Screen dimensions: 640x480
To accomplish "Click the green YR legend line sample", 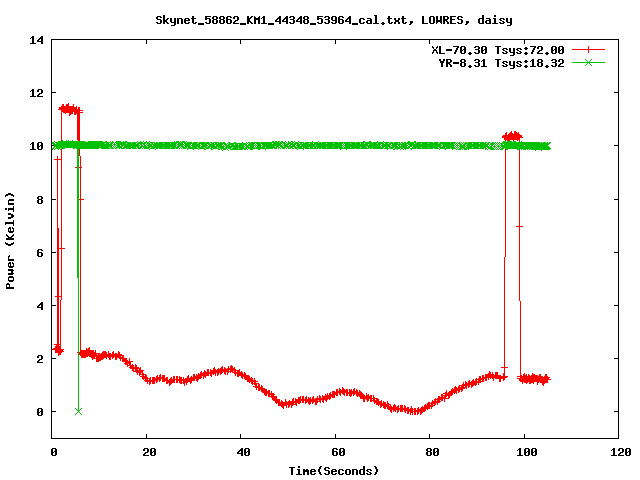I will coord(588,62).
